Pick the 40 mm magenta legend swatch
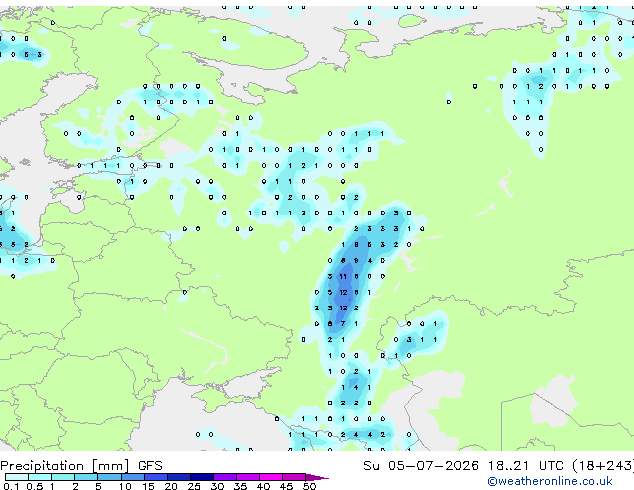634x490 pixels. click(x=271, y=477)
